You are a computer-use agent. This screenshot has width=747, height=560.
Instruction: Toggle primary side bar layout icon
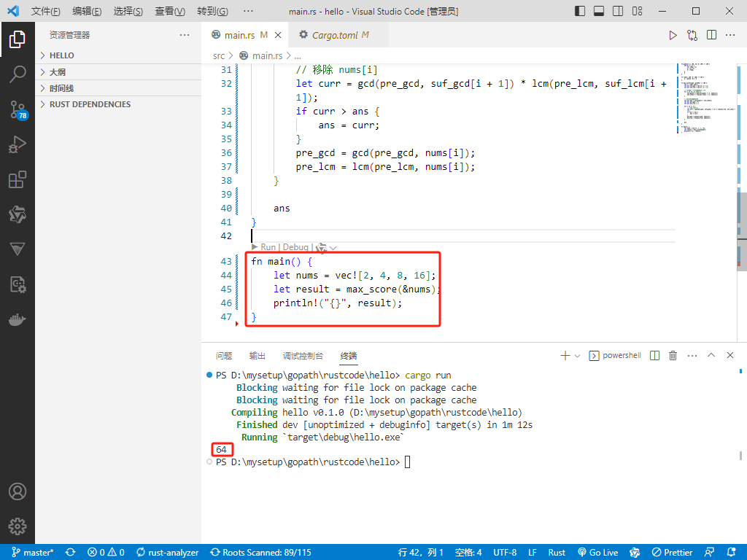[580, 11]
